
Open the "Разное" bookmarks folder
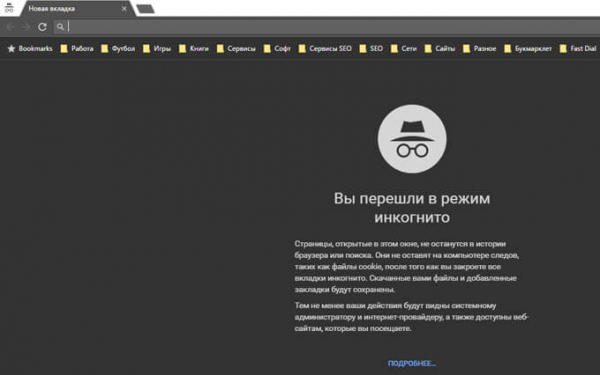[x=479, y=49]
